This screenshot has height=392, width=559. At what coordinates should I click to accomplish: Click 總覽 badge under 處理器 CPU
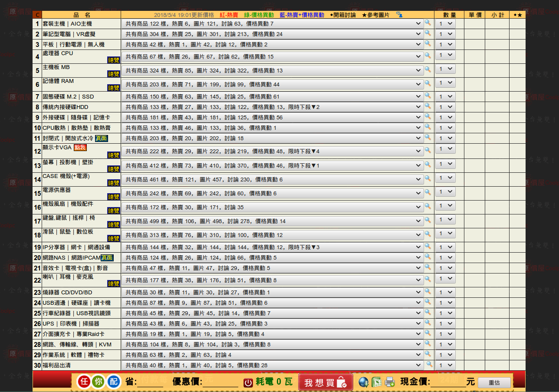[x=114, y=60]
